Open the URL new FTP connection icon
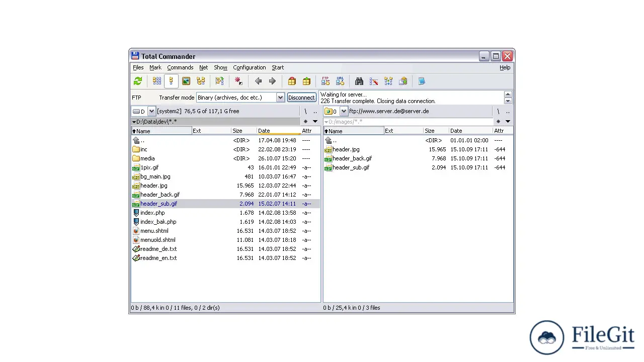Image resolution: width=644 pixels, height=362 pixels. 340,81
